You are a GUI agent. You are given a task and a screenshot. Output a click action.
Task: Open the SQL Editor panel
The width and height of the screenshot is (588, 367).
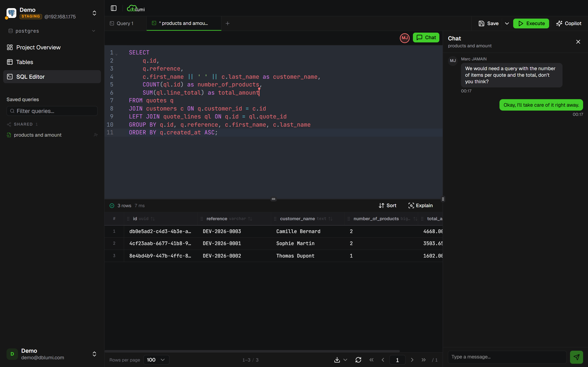click(x=30, y=77)
